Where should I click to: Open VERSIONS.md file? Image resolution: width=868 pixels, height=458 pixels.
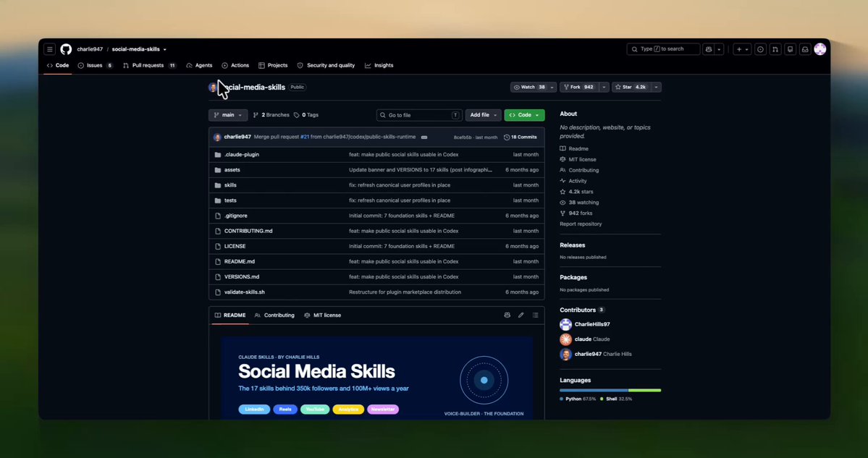click(x=241, y=276)
